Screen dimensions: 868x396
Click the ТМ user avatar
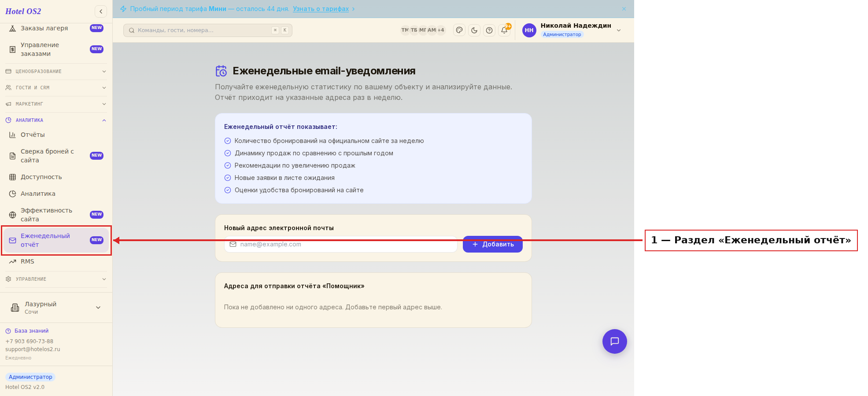[x=405, y=30]
